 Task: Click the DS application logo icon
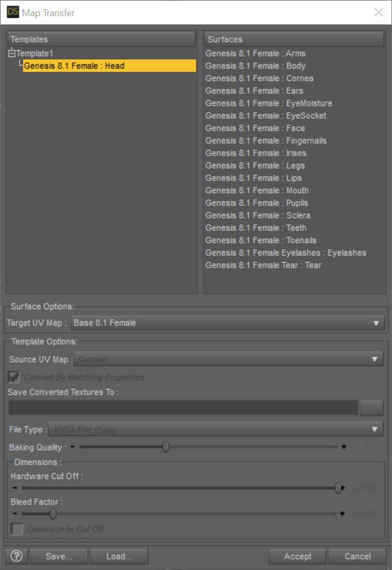13,11
